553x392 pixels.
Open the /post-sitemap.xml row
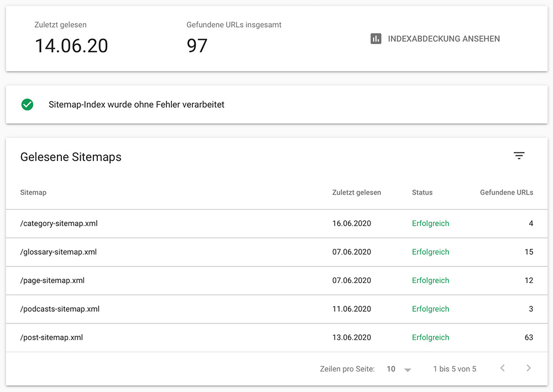click(51, 337)
